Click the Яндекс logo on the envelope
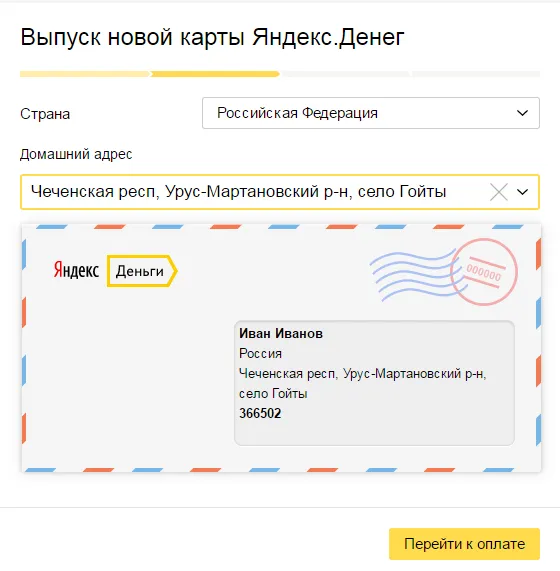 [x=76, y=270]
